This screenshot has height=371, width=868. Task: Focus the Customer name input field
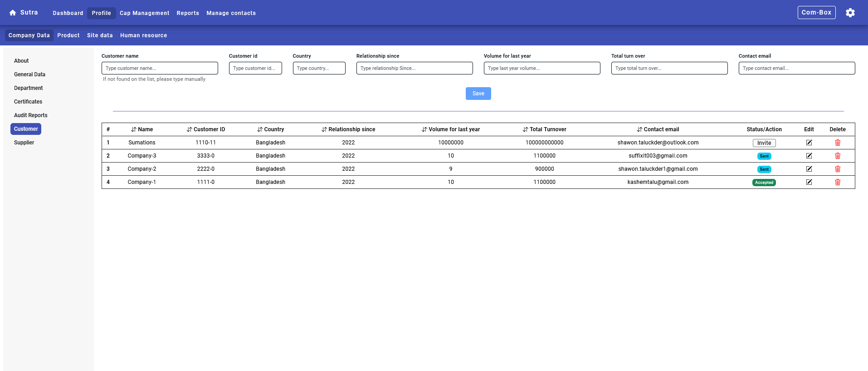coord(160,68)
